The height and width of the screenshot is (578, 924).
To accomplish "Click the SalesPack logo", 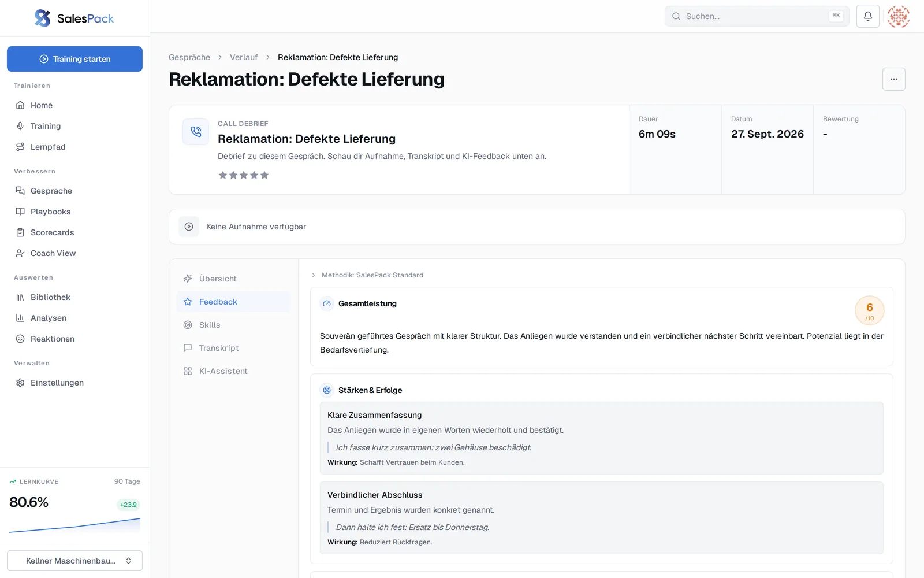I will (x=74, y=18).
